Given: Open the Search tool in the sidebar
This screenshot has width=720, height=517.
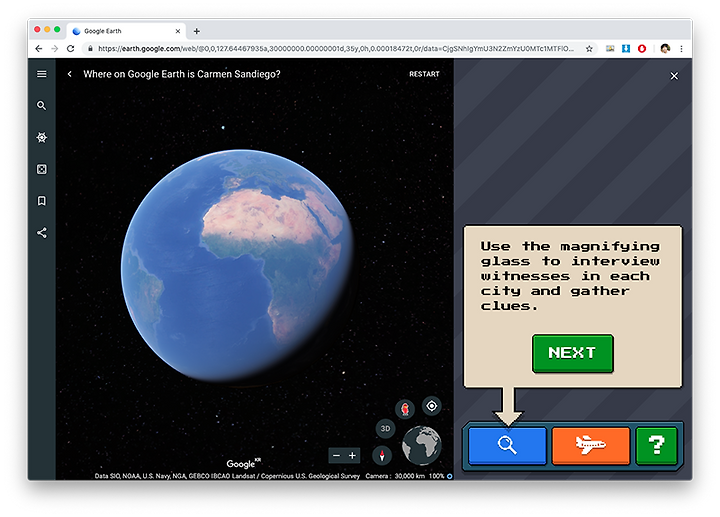Looking at the screenshot, I should [x=41, y=106].
